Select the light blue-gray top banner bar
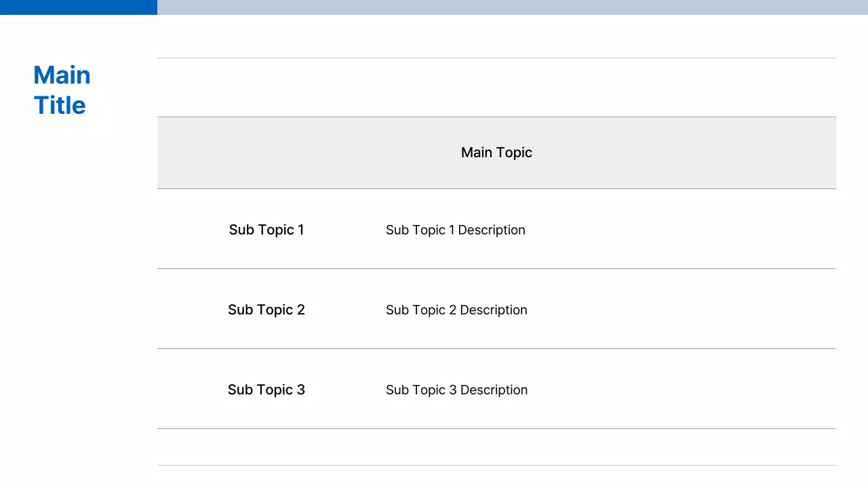 [x=513, y=7]
